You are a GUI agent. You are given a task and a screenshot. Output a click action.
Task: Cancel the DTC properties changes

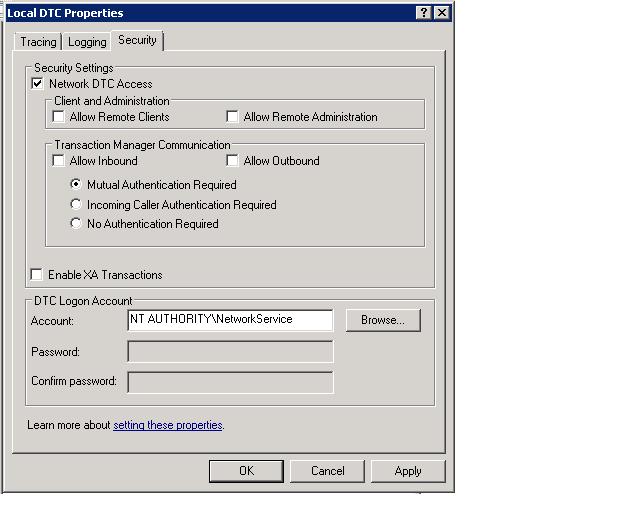[x=327, y=471]
